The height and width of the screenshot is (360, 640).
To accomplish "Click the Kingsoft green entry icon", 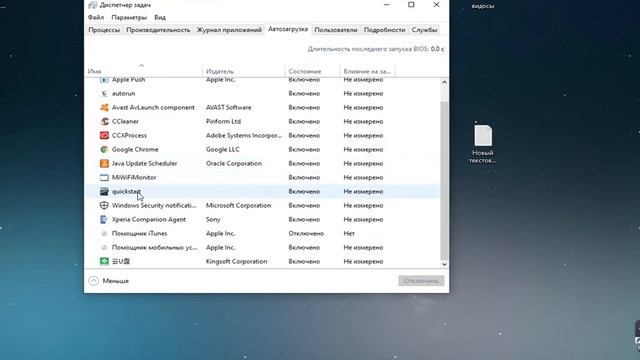I will (x=104, y=261).
